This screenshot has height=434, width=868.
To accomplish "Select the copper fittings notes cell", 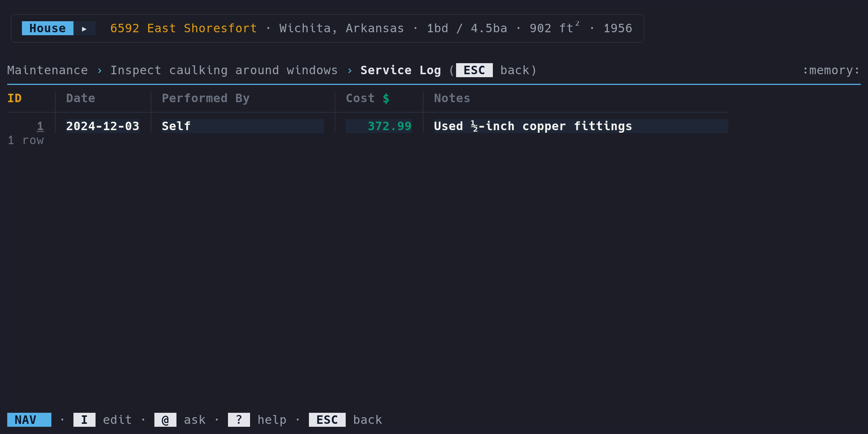I will tap(533, 126).
